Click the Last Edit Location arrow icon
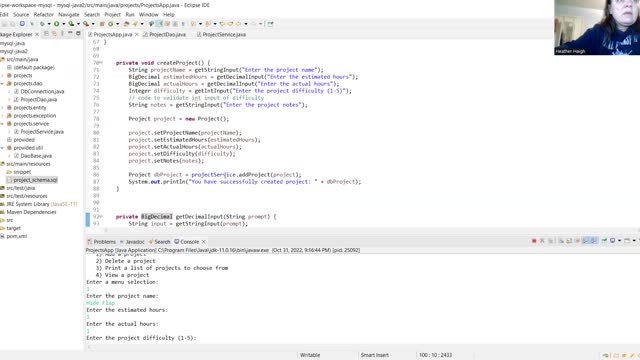This screenshot has height=360, width=640. point(222,24)
